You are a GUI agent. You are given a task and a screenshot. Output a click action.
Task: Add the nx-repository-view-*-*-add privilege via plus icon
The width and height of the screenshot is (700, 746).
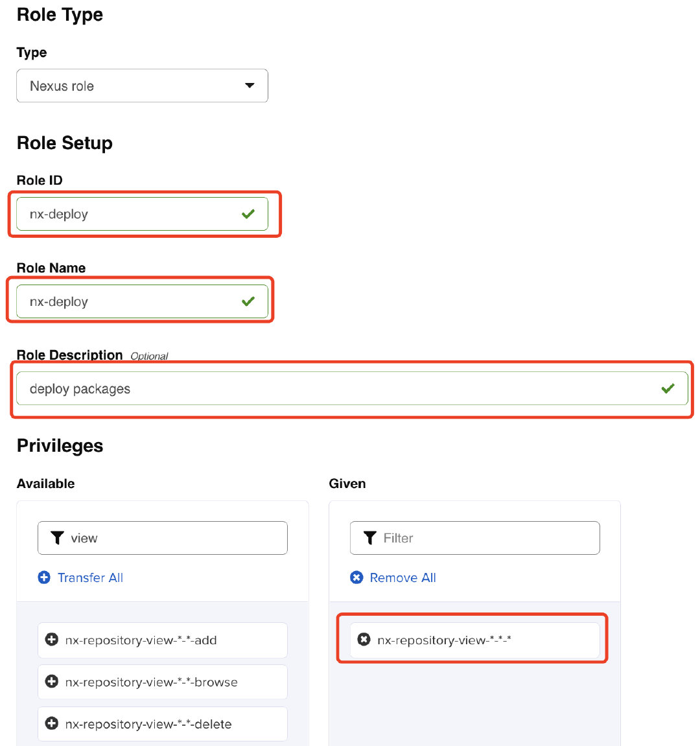[51, 640]
